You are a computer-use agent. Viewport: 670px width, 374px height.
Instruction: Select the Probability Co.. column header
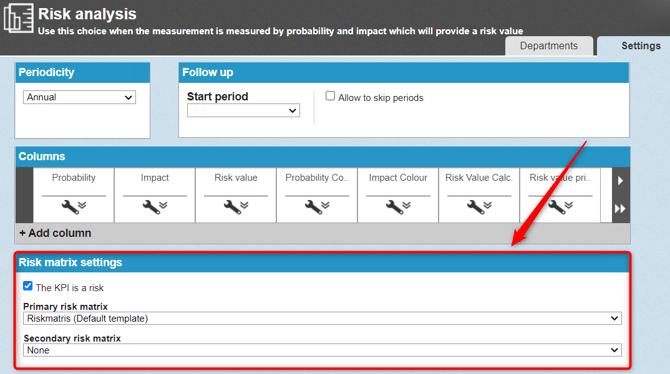pyautogui.click(x=317, y=178)
